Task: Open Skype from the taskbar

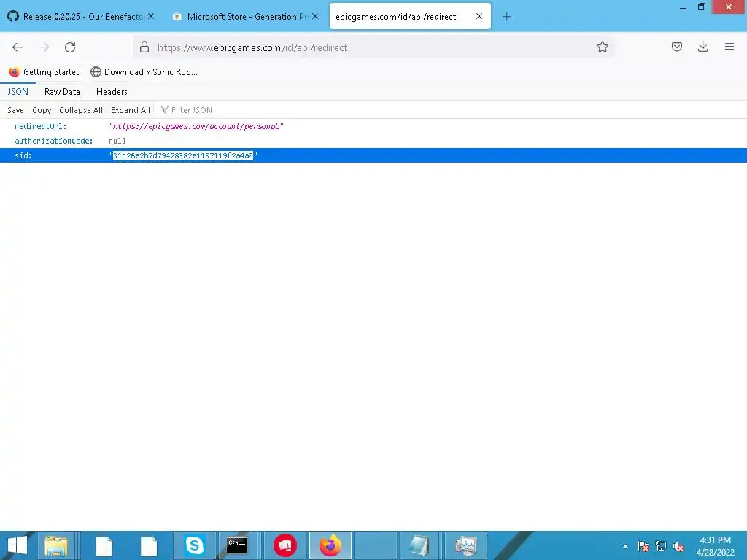Action: point(194,545)
